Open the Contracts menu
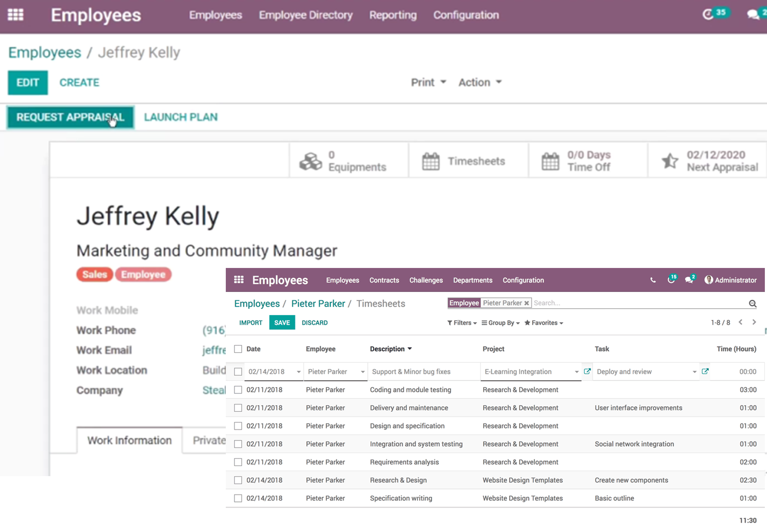The height and width of the screenshot is (532, 767). pos(384,280)
